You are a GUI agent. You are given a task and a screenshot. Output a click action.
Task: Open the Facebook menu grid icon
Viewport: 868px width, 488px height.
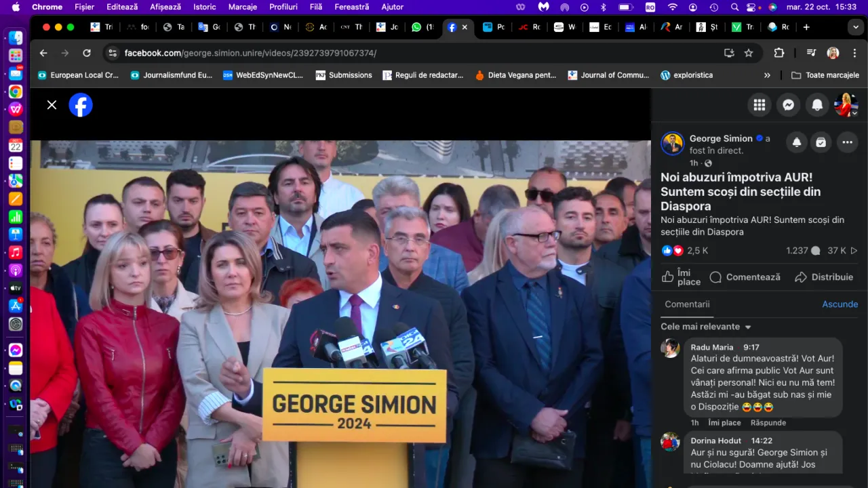[759, 104]
